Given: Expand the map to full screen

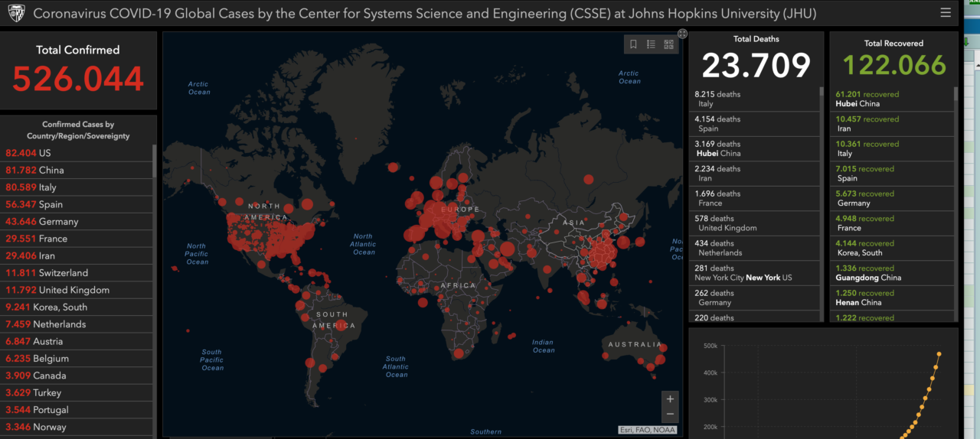Looking at the screenshot, I should 682,34.
